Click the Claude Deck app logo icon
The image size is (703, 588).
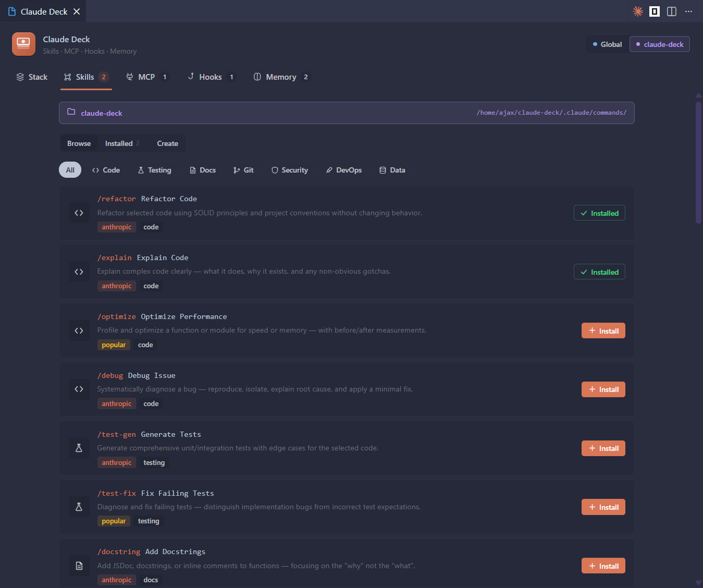[23, 44]
